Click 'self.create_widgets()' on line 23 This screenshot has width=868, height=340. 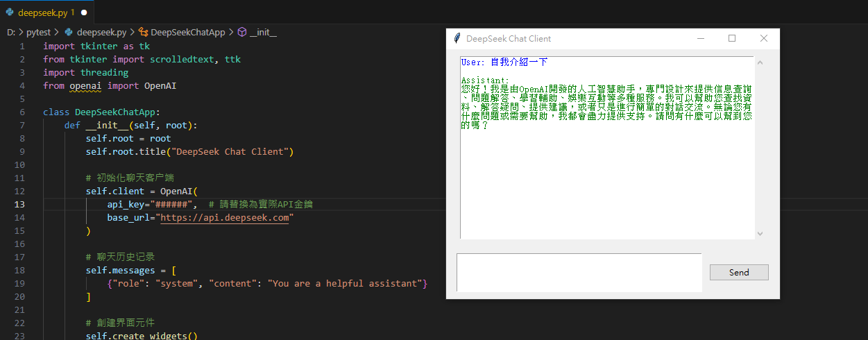point(142,336)
